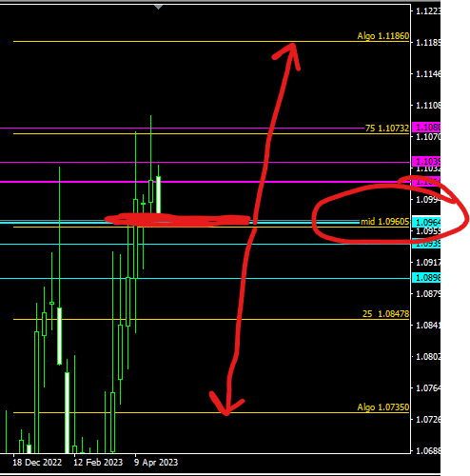
Task: Select the latest white candle body
Action: [x=158, y=196]
